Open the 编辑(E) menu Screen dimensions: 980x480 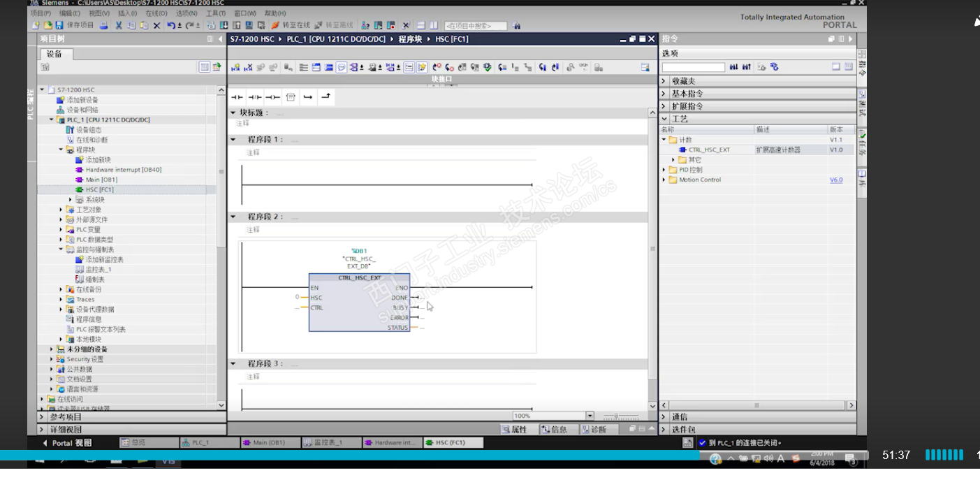point(70,13)
